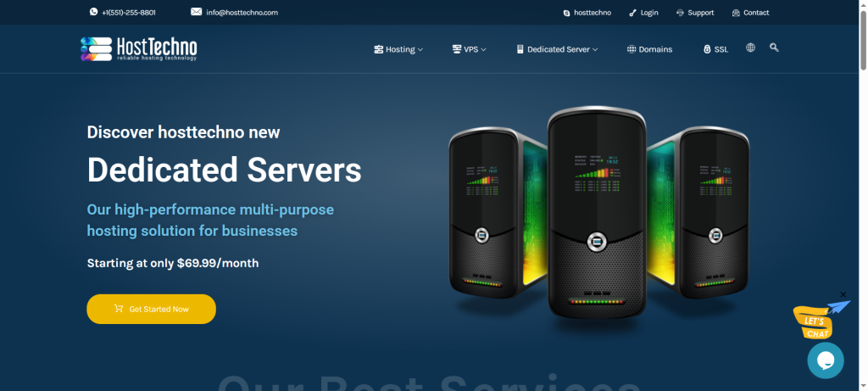Click the VPS icon in navigation
The image size is (868, 391).
point(457,49)
